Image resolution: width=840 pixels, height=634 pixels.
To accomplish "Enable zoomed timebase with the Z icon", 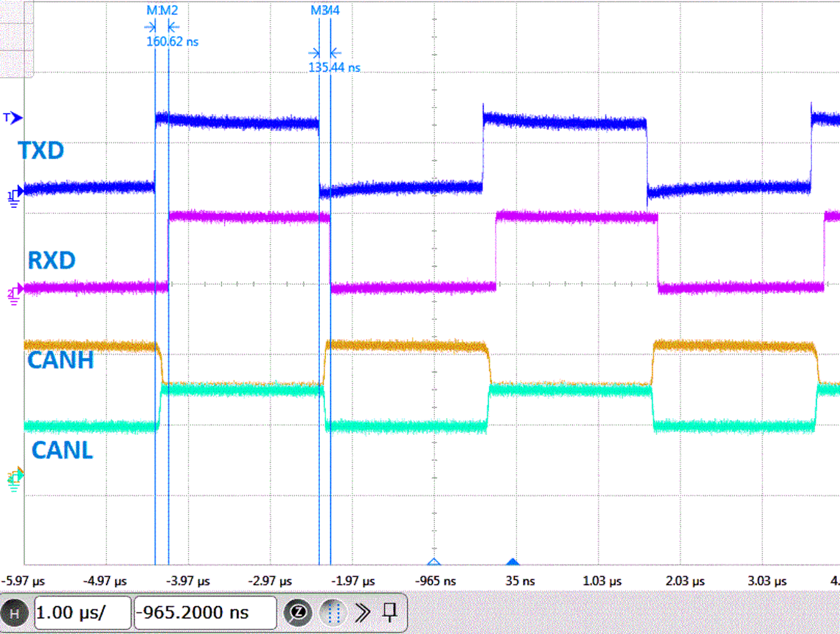I will [x=299, y=612].
